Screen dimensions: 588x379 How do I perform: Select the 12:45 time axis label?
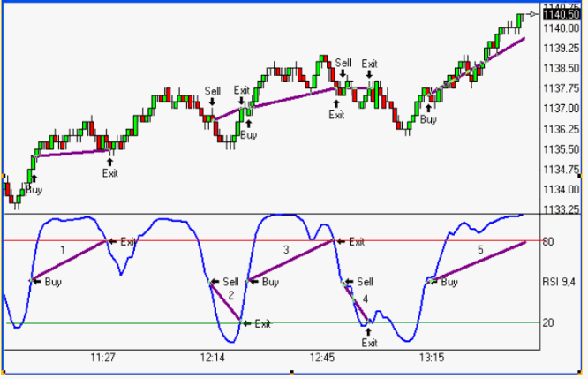(x=323, y=358)
